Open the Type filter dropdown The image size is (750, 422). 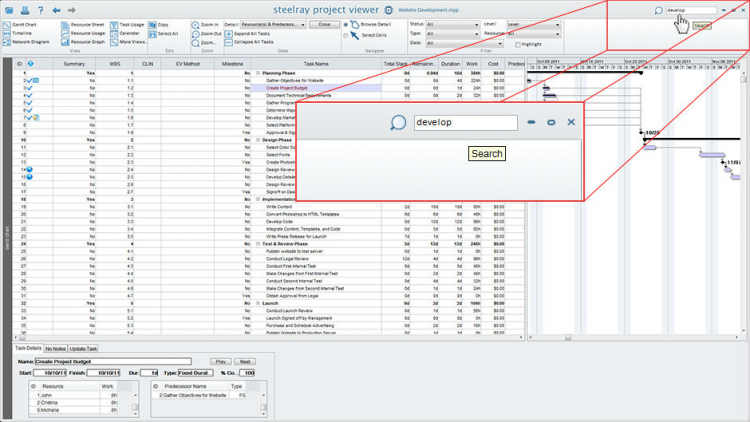point(452,34)
